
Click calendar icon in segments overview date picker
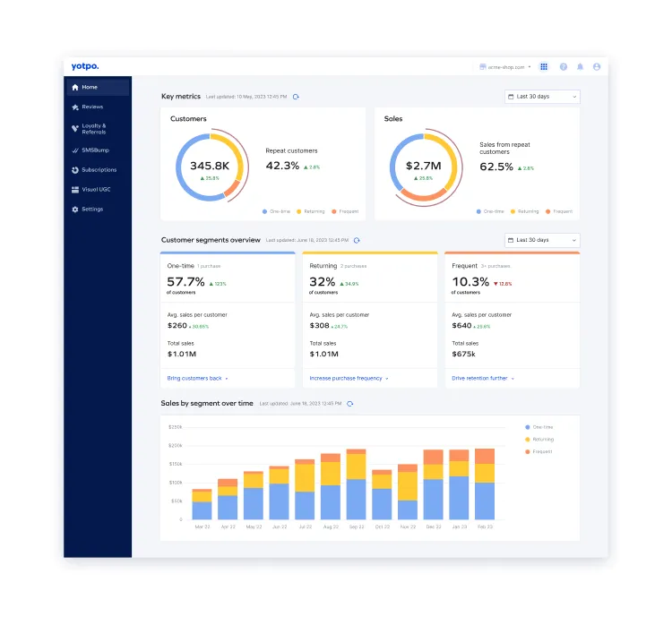511,240
